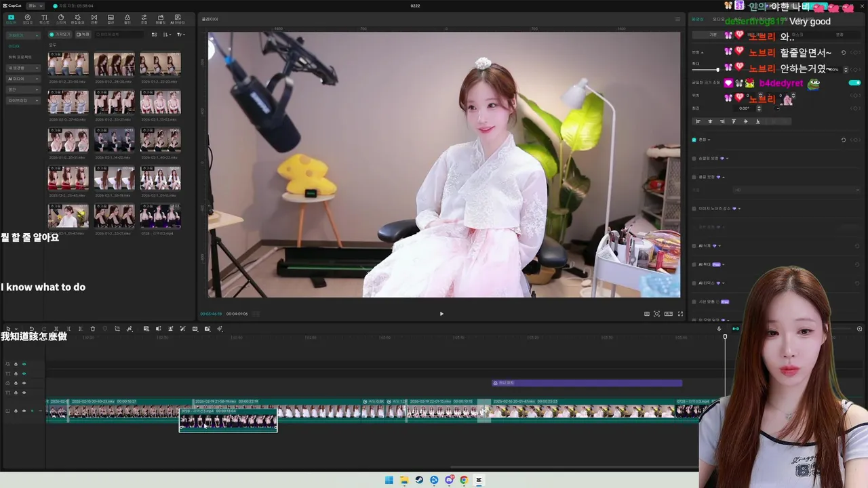Screen dimensions: 868x488
Task: Open the media filter dropdown
Action: (181, 35)
